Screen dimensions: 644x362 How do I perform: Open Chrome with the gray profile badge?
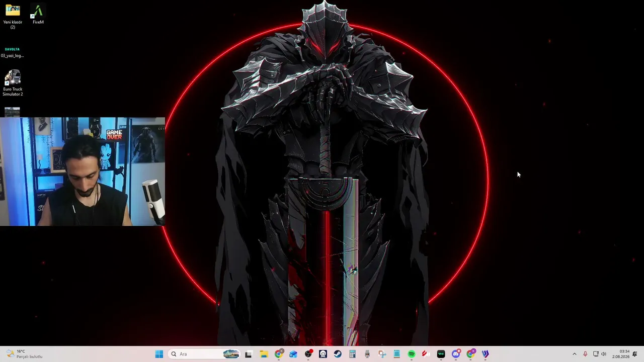(x=279, y=354)
